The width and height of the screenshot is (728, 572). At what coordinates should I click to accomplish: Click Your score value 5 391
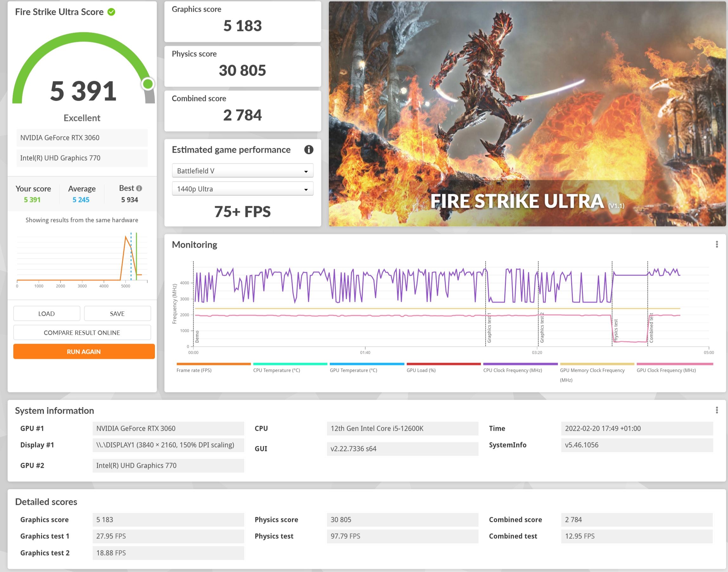click(32, 200)
